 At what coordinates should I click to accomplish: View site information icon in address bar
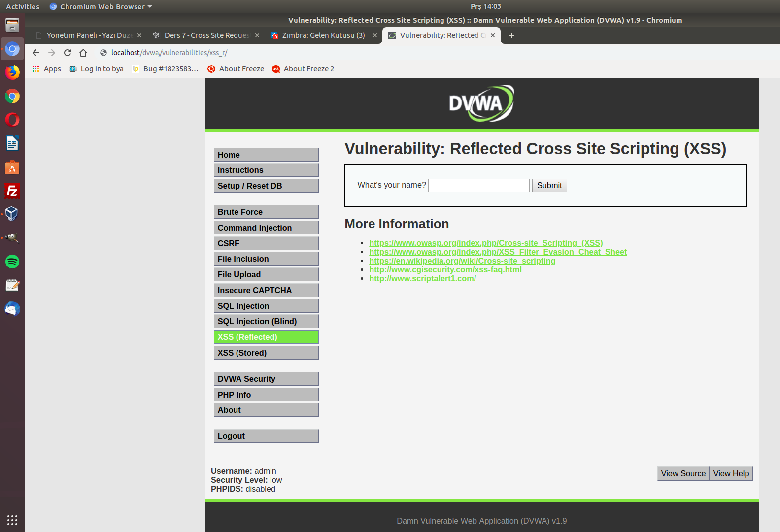[103, 53]
